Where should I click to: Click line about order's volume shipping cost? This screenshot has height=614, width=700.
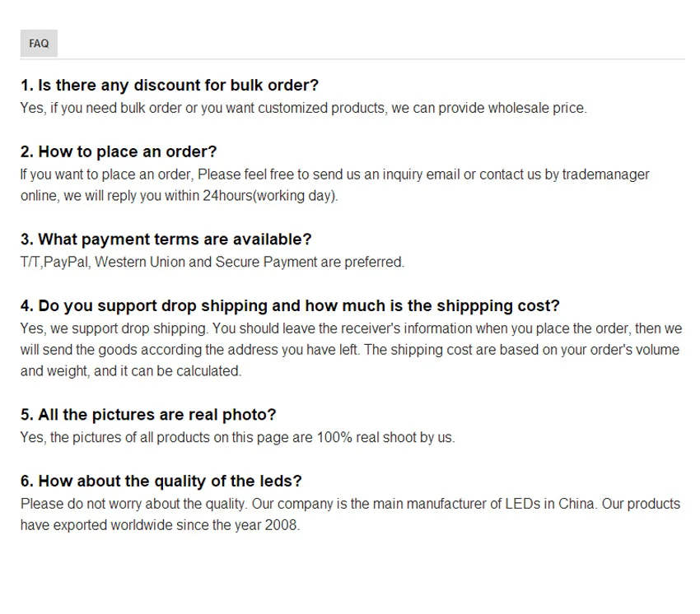pyautogui.click(x=350, y=350)
